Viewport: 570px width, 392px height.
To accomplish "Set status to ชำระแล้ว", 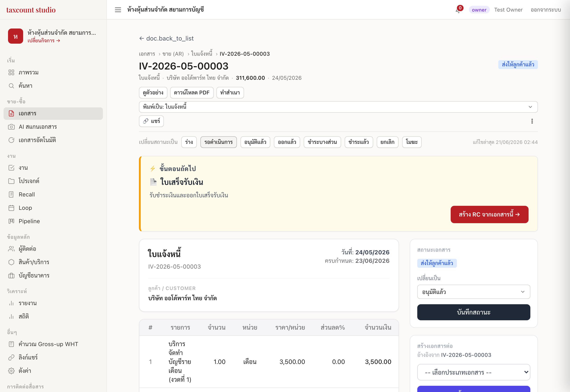I will (359, 142).
